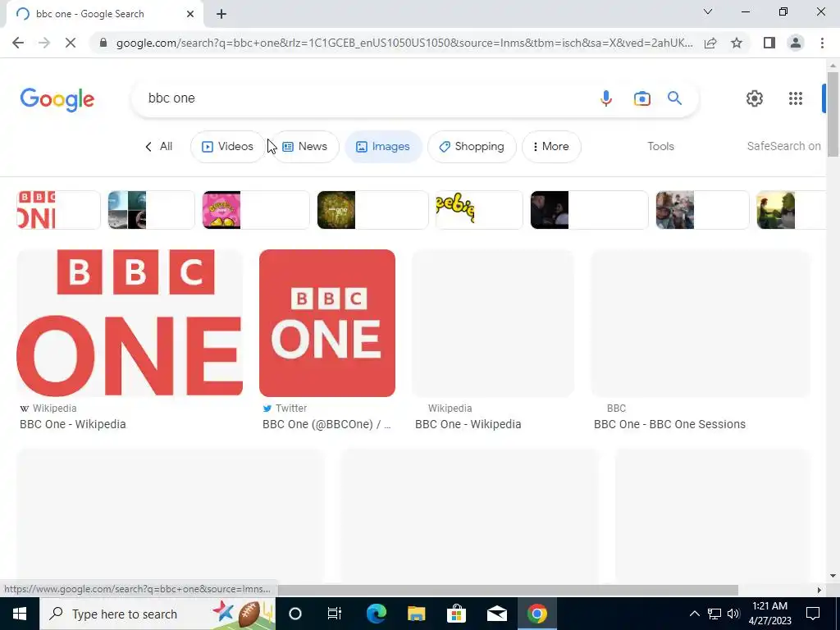The image size is (840, 630).
Task: Open large BBC ONE Wikipedia logo image
Action: click(x=130, y=323)
